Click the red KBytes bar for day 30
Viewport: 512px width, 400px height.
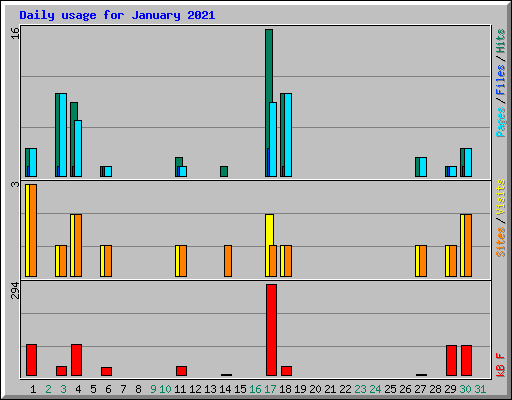[466, 361]
